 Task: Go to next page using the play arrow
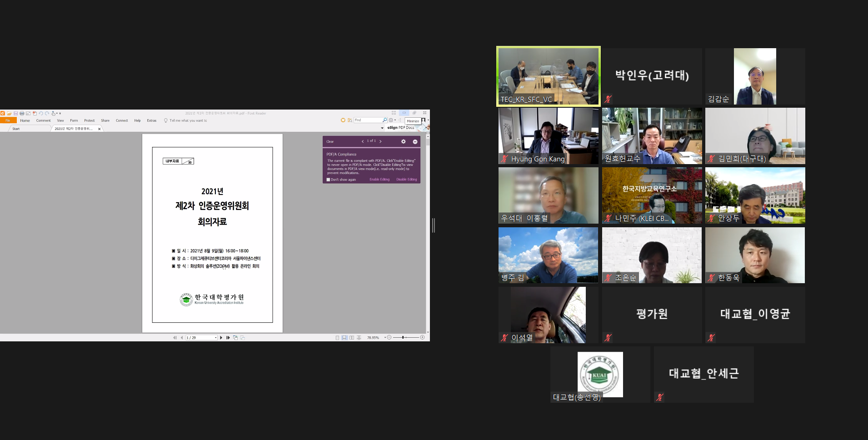(221, 338)
